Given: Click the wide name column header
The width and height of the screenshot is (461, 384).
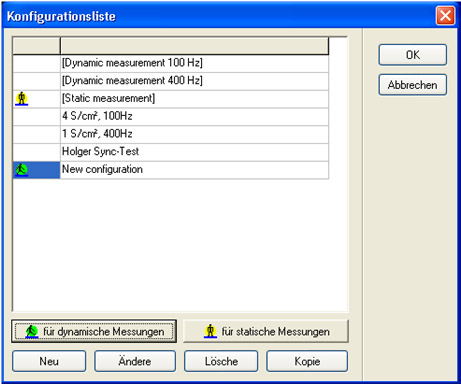Looking at the screenshot, I should click(194, 46).
